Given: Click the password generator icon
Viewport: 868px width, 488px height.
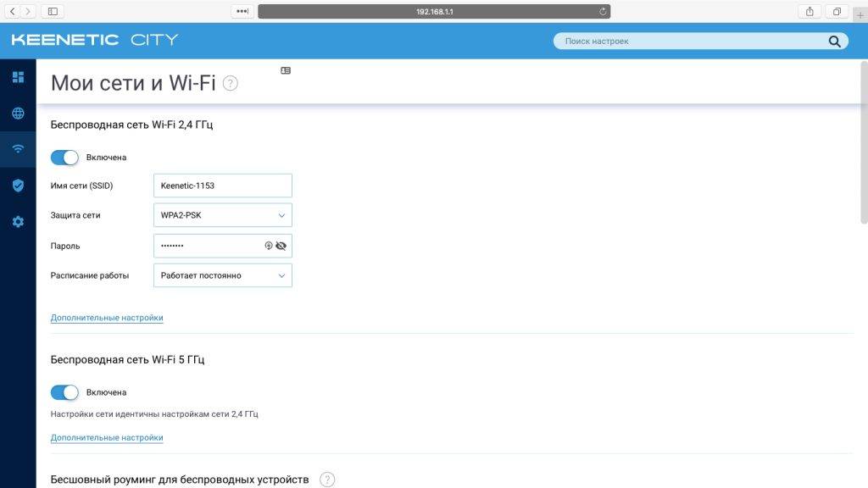Looking at the screenshot, I should (269, 246).
